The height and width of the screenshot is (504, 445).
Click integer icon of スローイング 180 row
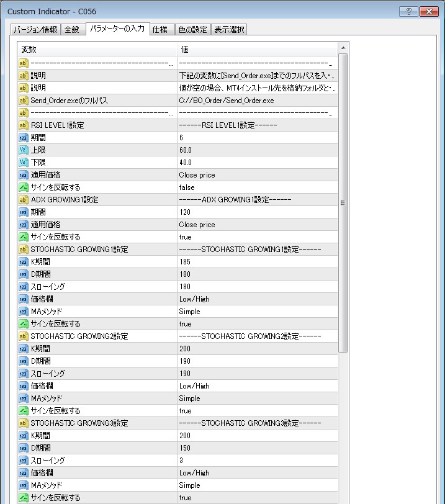(x=23, y=287)
